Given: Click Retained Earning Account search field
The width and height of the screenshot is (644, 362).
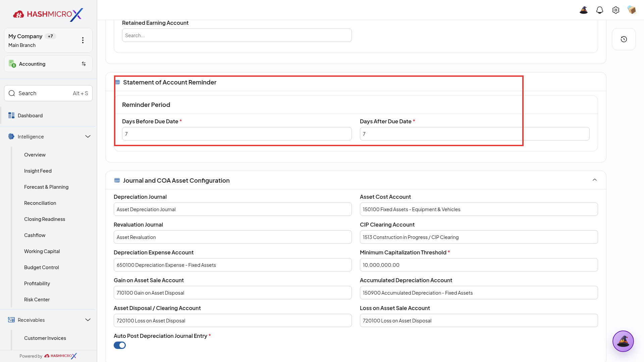Looking at the screenshot, I should tap(237, 35).
